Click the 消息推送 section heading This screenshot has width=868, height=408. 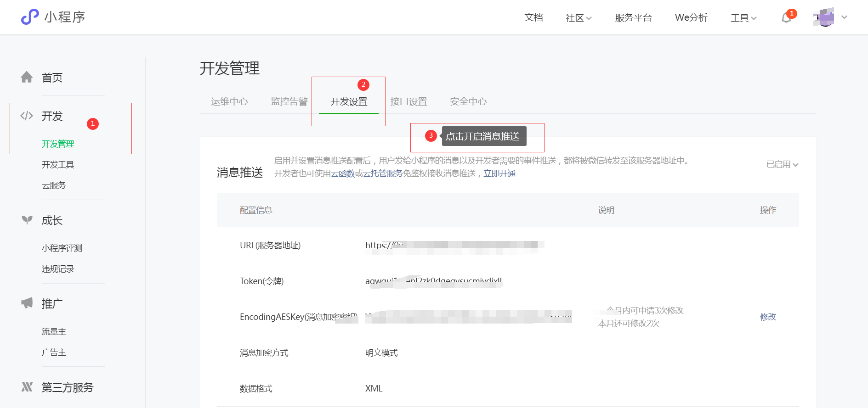[240, 173]
